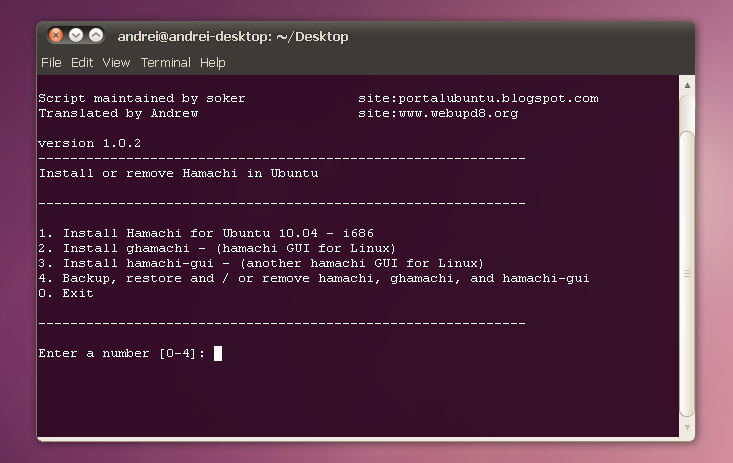The width and height of the screenshot is (733, 463).
Task: Open the Edit menu
Action: coord(82,63)
